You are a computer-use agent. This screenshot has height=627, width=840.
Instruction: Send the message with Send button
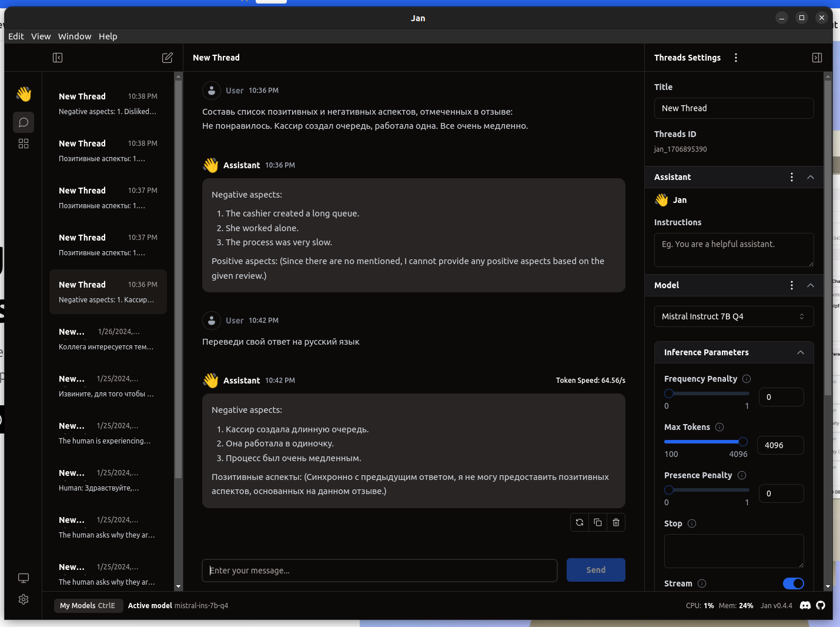click(x=596, y=570)
